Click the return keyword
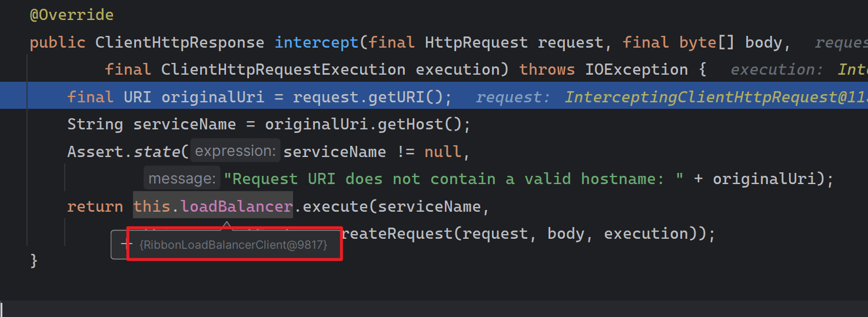 point(95,206)
